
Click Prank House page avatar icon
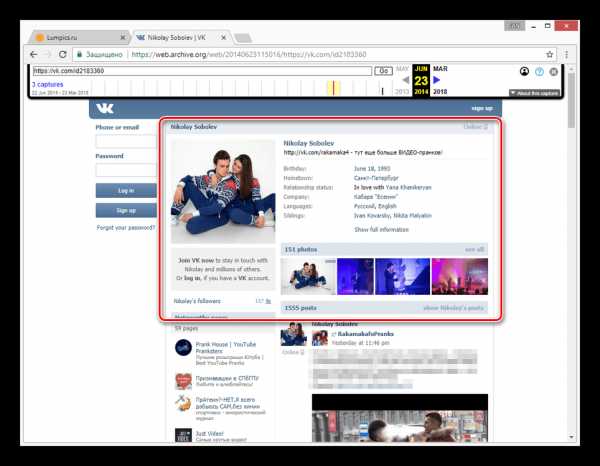click(x=183, y=348)
